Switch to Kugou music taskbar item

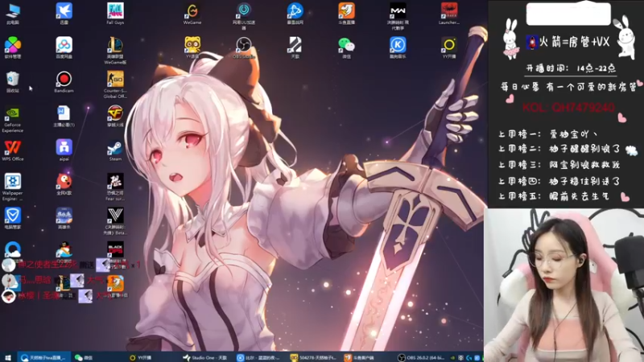click(x=258, y=357)
